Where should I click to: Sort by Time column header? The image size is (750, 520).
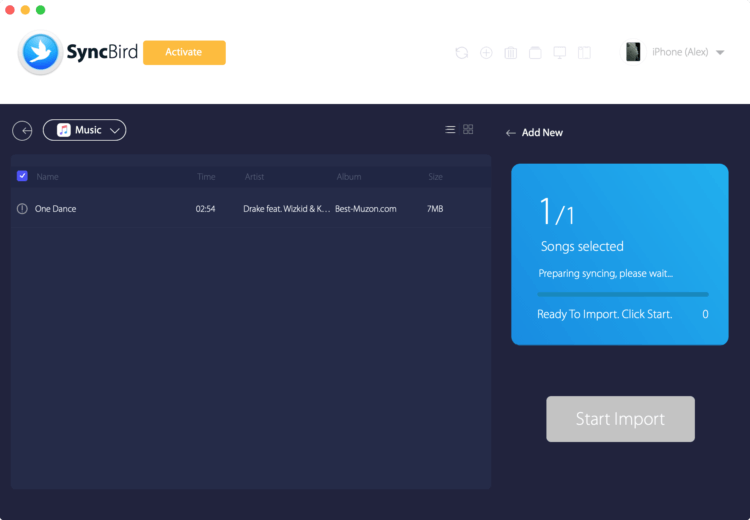[x=206, y=177]
